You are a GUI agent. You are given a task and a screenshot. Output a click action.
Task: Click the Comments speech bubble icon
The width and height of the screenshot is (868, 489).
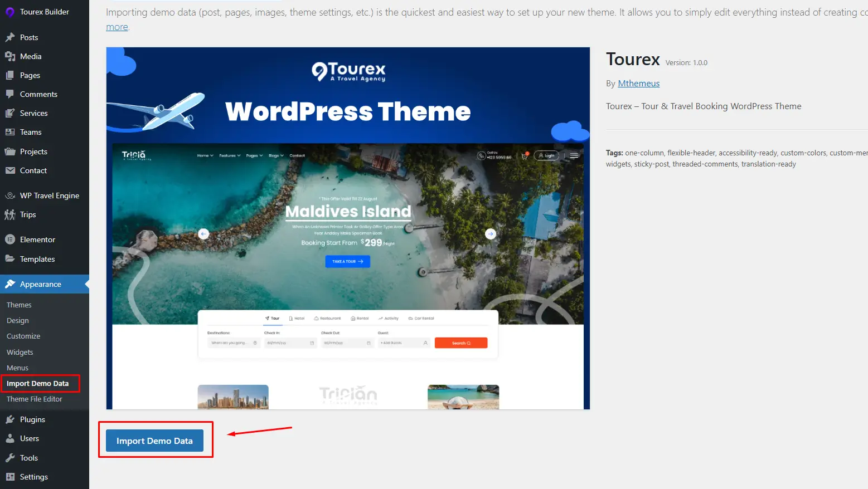click(x=10, y=94)
